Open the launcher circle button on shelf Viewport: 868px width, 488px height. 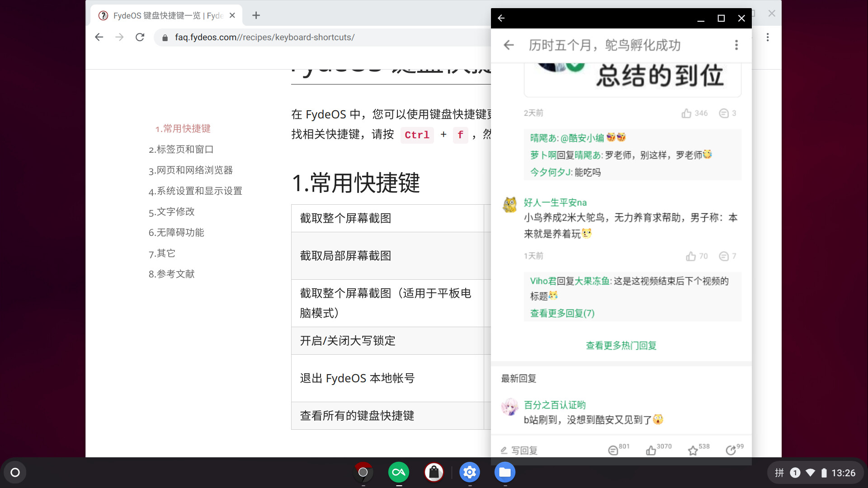click(x=15, y=473)
